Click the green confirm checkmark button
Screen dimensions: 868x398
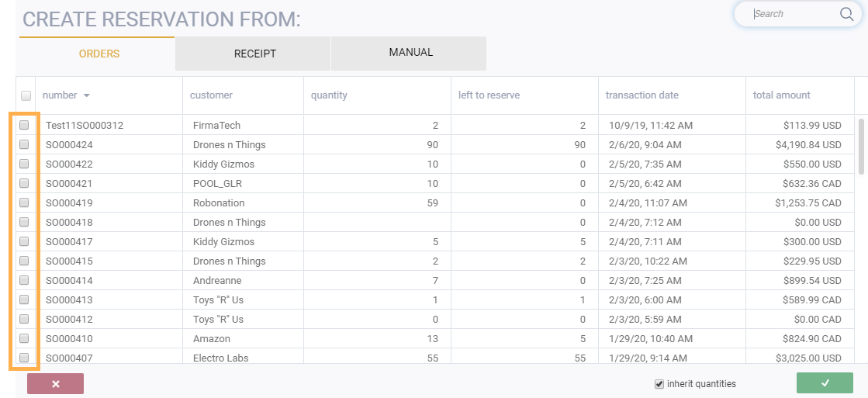point(825,383)
